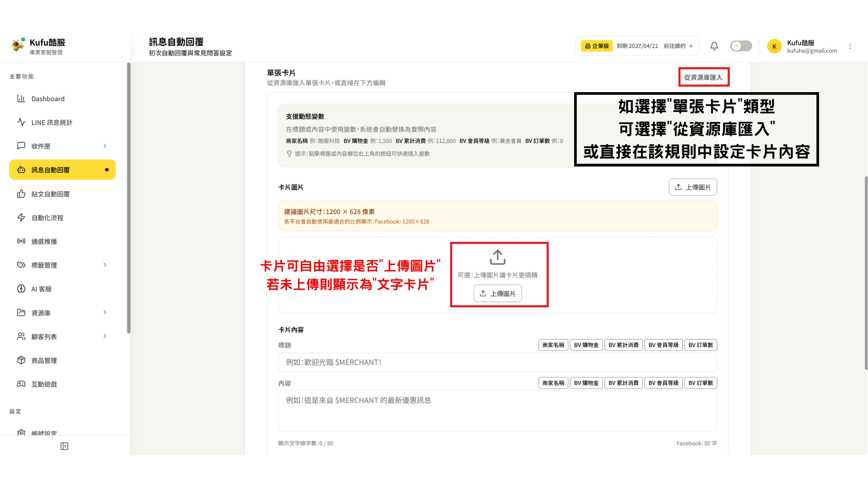
Task: Click 從資源庫匯入 button
Action: point(703,77)
